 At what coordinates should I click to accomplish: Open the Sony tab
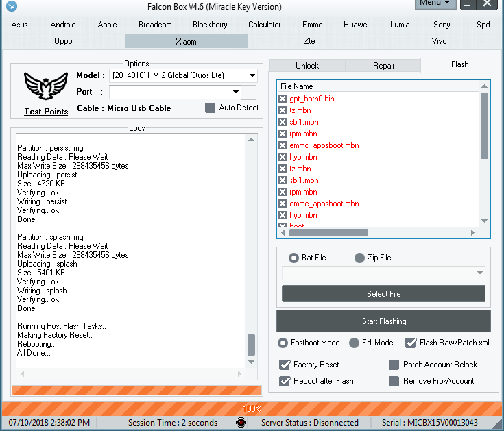click(x=442, y=25)
